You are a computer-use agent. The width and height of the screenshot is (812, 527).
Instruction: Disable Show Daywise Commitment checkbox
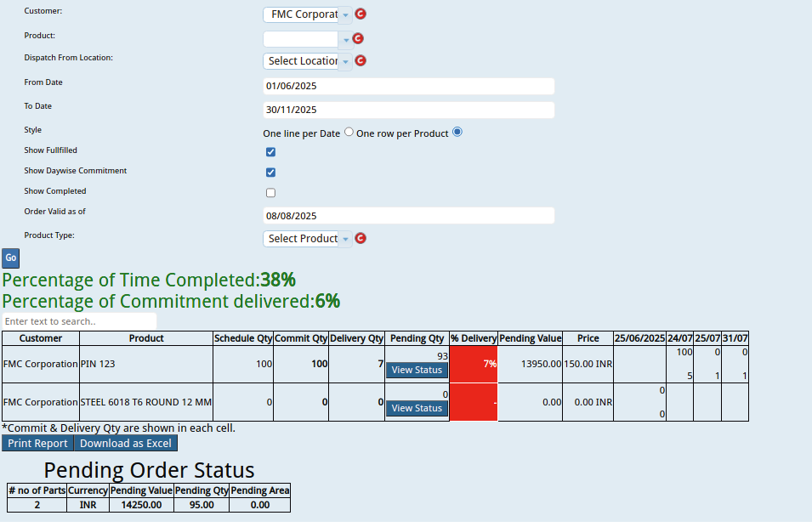pos(270,173)
